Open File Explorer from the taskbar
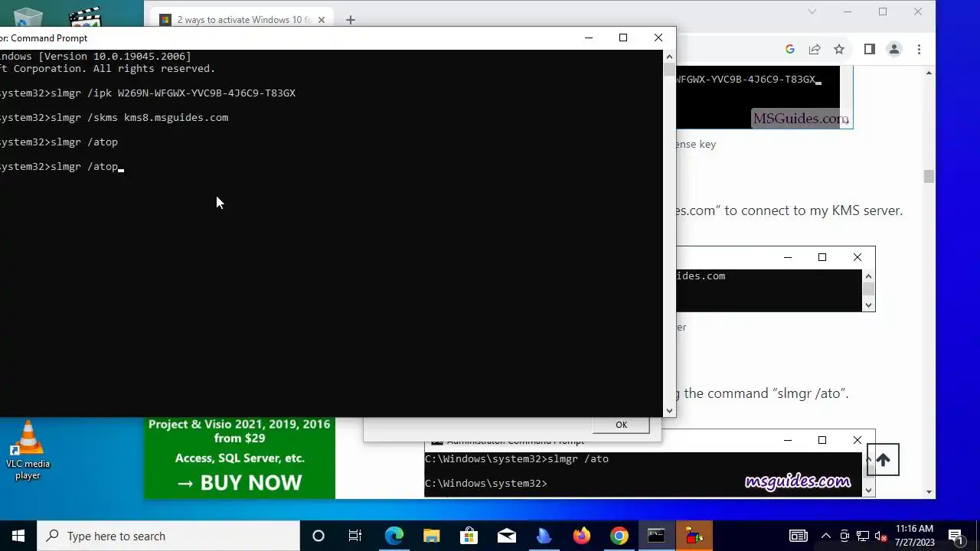 pos(431,536)
